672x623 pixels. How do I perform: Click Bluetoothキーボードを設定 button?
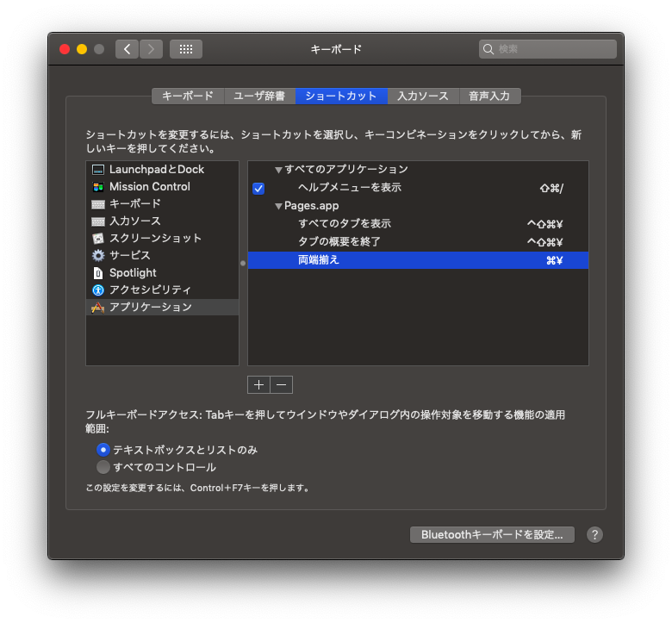pyautogui.click(x=492, y=534)
